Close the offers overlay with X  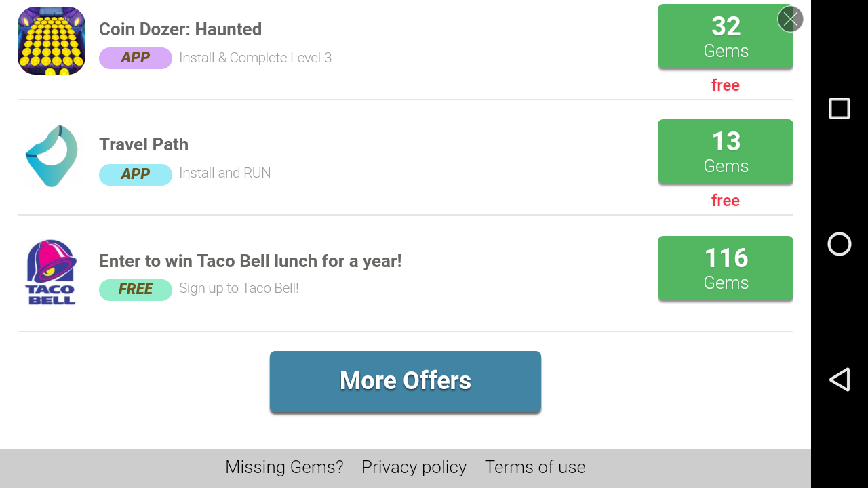tap(790, 19)
